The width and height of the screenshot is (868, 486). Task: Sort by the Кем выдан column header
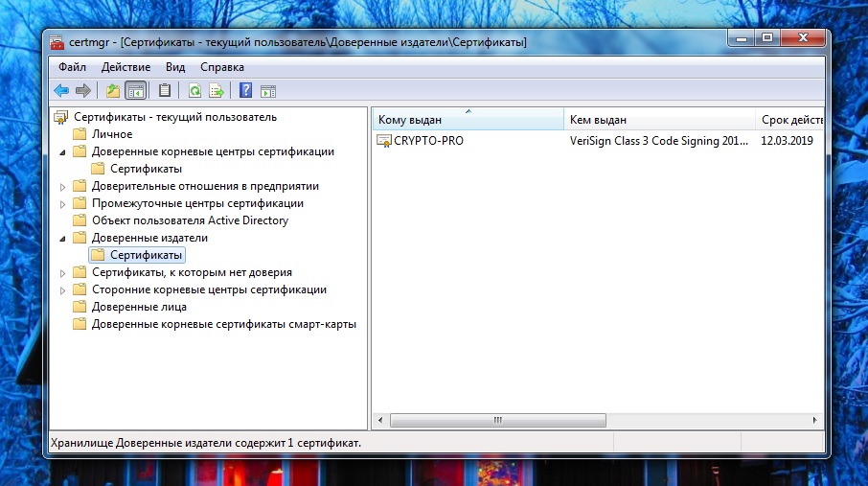[x=658, y=120]
